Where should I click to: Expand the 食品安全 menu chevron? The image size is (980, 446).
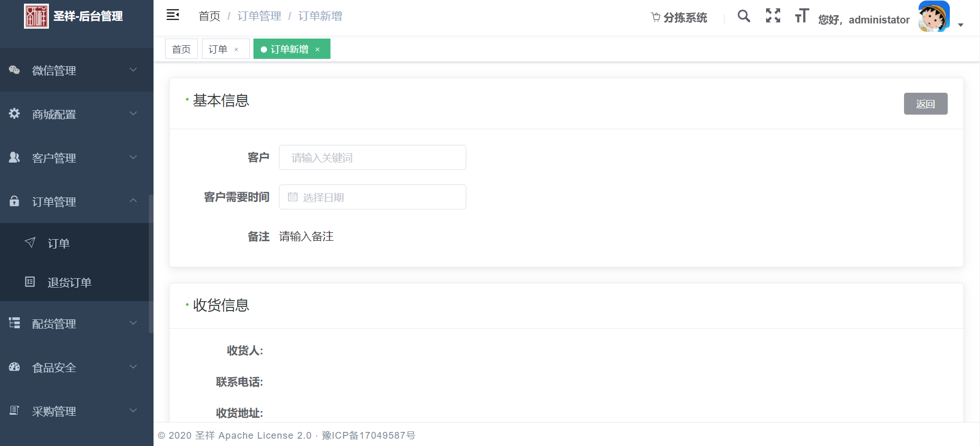[133, 367]
